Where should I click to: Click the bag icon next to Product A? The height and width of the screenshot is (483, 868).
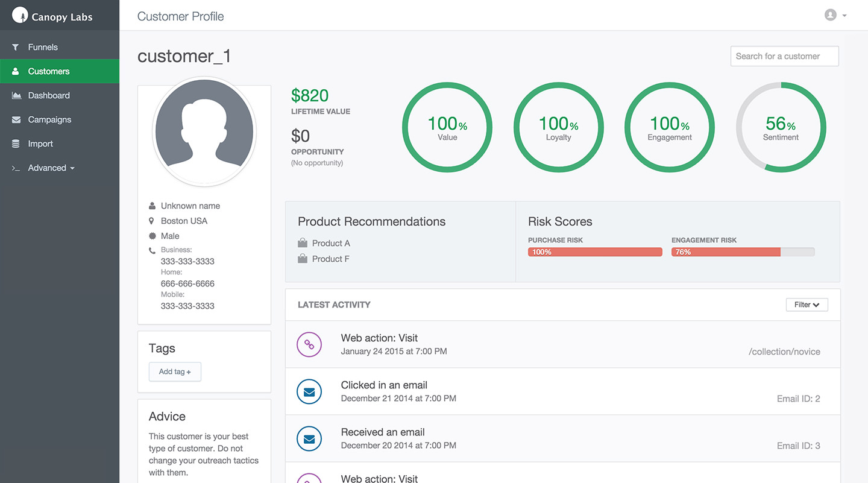coord(303,243)
